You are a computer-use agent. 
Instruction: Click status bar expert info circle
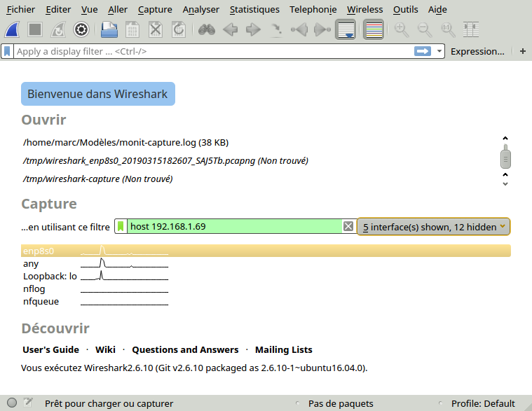[12, 403]
